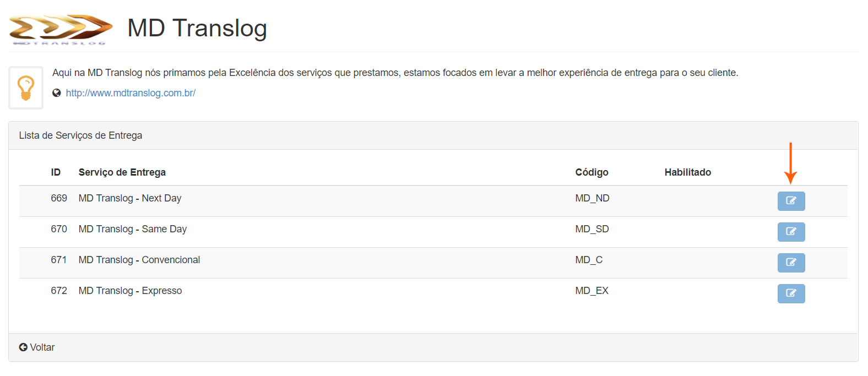Click the Lista de Serviços de Entrega heading
The image size is (868, 376).
(80, 135)
